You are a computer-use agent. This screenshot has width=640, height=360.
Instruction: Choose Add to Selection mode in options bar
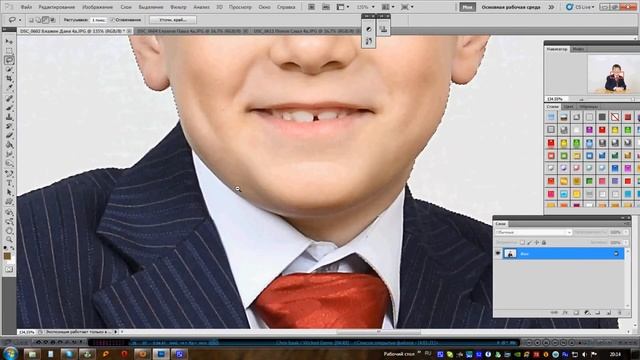coord(38,20)
